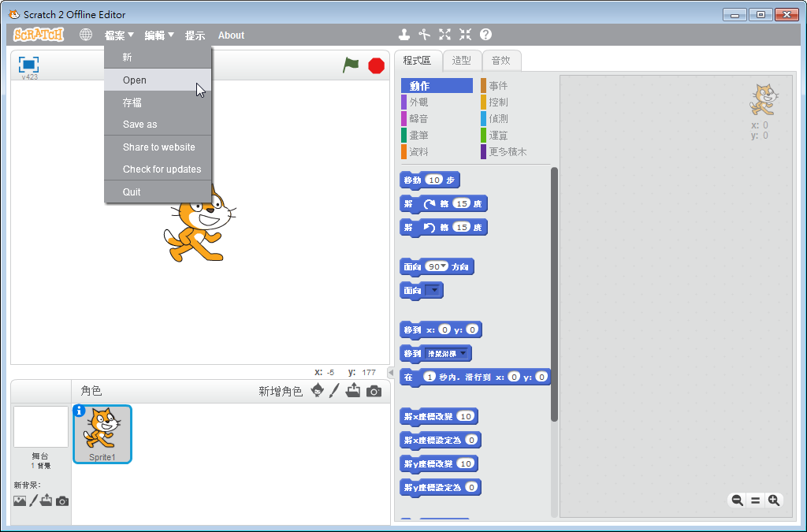Click the green flag to start
The height and width of the screenshot is (532, 807).
pyautogui.click(x=351, y=65)
